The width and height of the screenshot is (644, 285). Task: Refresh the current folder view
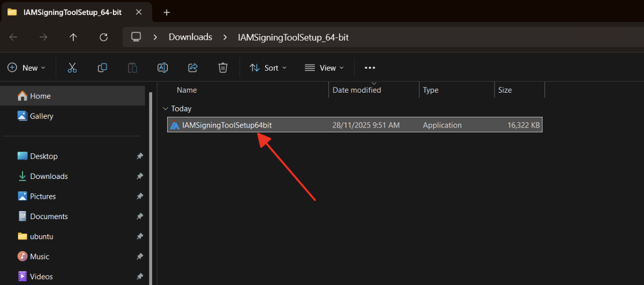point(104,37)
